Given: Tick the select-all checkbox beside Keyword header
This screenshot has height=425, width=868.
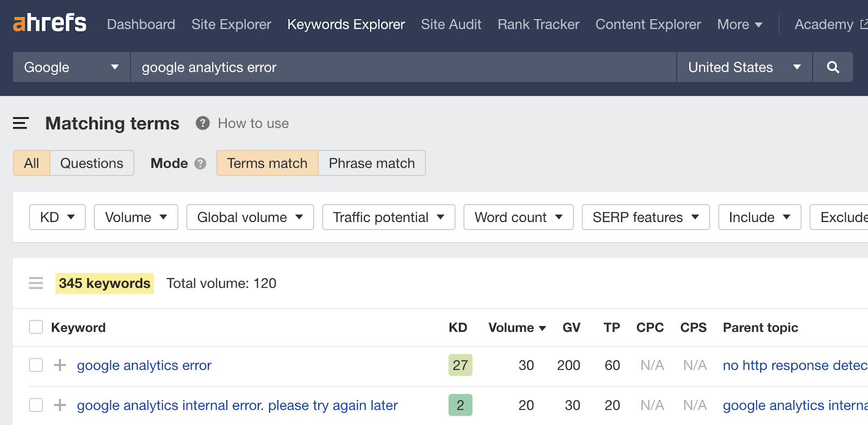Looking at the screenshot, I should coord(36,327).
